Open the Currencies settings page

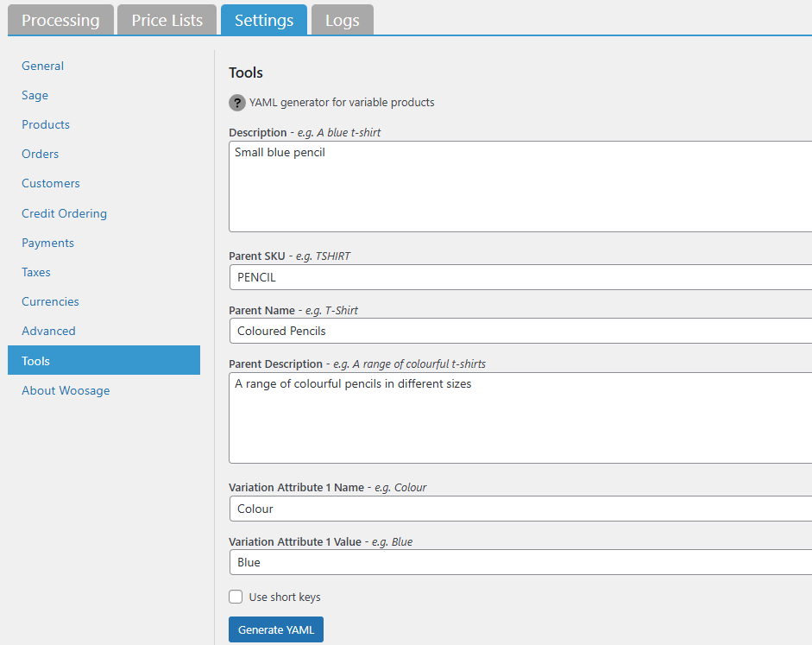click(x=50, y=301)
